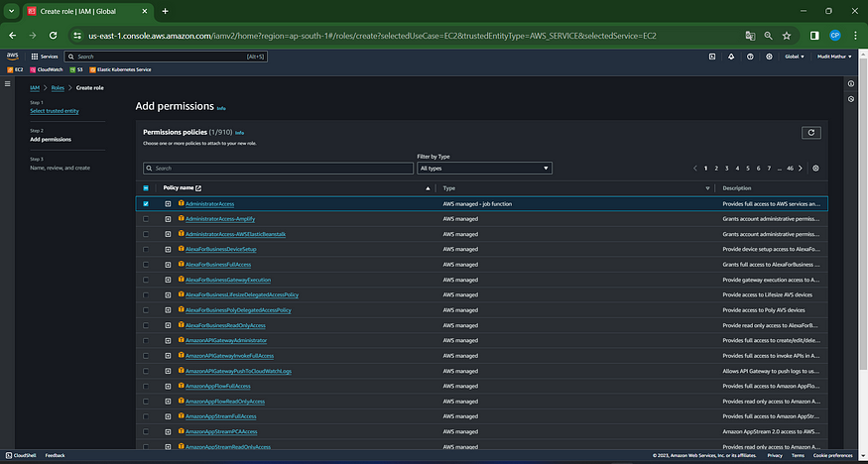Open EC2 bookmark shortcut
The height and width of the screenshot is (464, 868).
point(15,69)
